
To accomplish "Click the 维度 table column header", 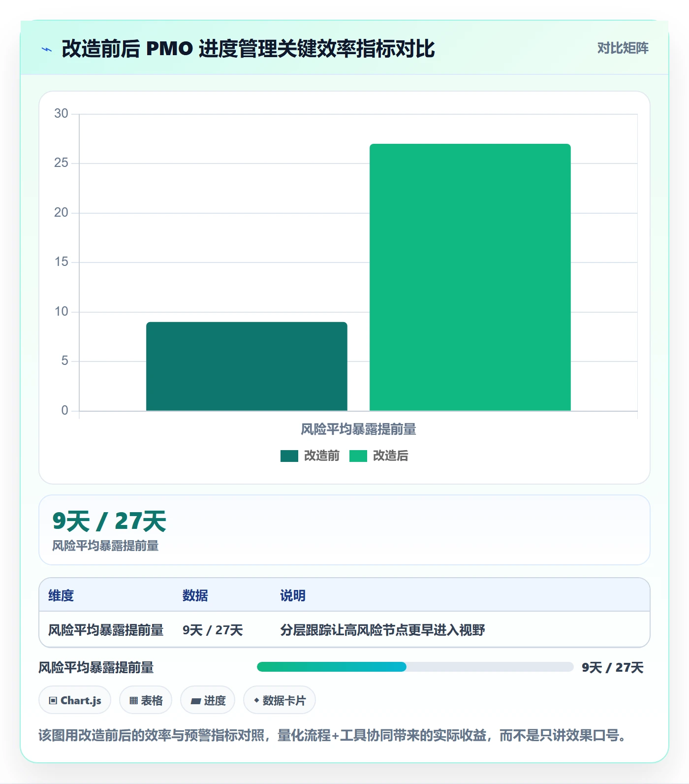I will pos(61,595).
